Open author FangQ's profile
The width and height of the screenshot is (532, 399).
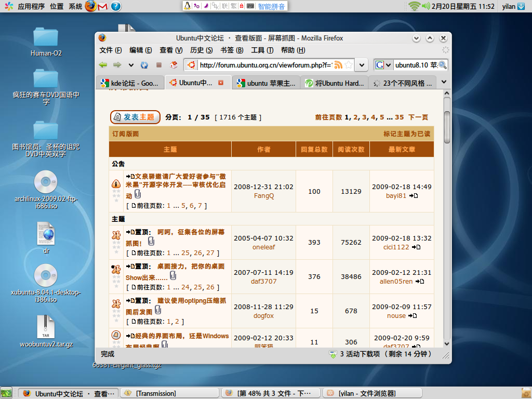point(264,196)
